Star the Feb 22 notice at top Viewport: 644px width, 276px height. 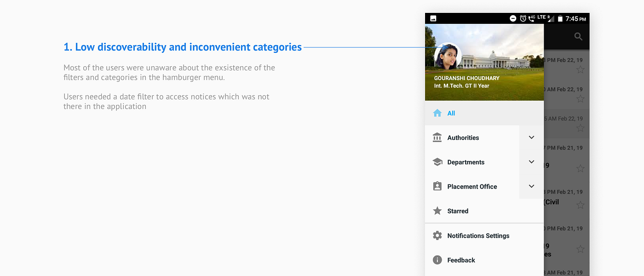coord(580,69)
